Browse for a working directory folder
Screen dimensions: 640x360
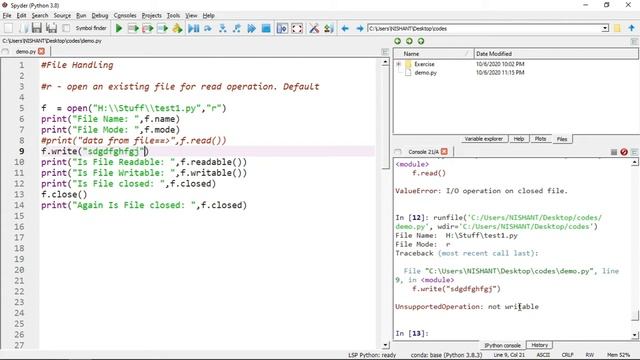pos(617,28)
